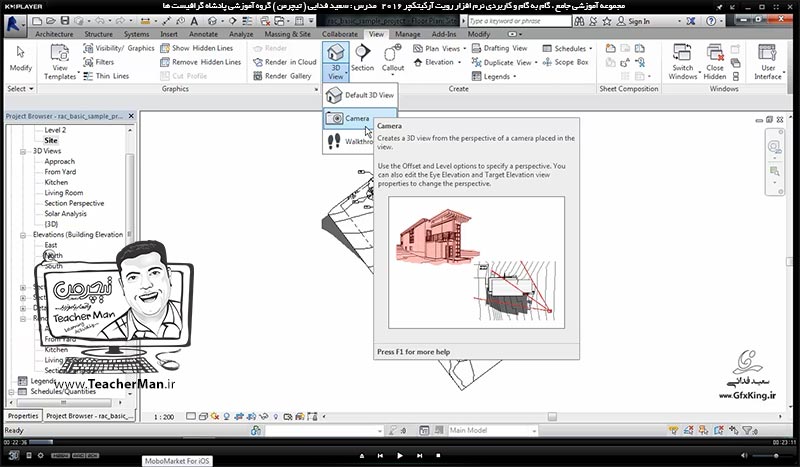This screenshot has height=467, width=800.
Task: Open the User Interface dropdown
Action: (767, 62)
